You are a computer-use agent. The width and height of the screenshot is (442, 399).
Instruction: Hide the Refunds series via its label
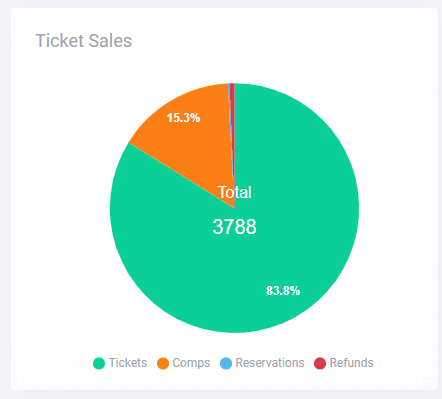[x=352, y=363]
